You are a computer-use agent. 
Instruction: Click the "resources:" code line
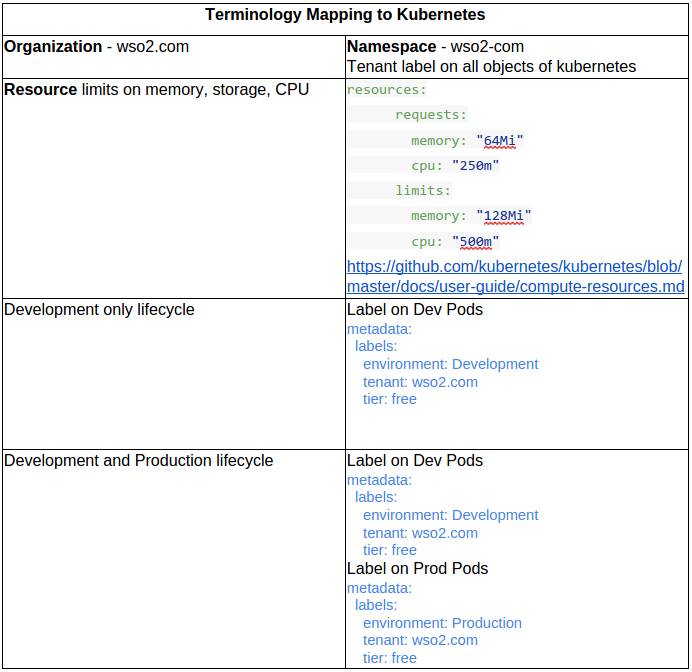[387, 90]
